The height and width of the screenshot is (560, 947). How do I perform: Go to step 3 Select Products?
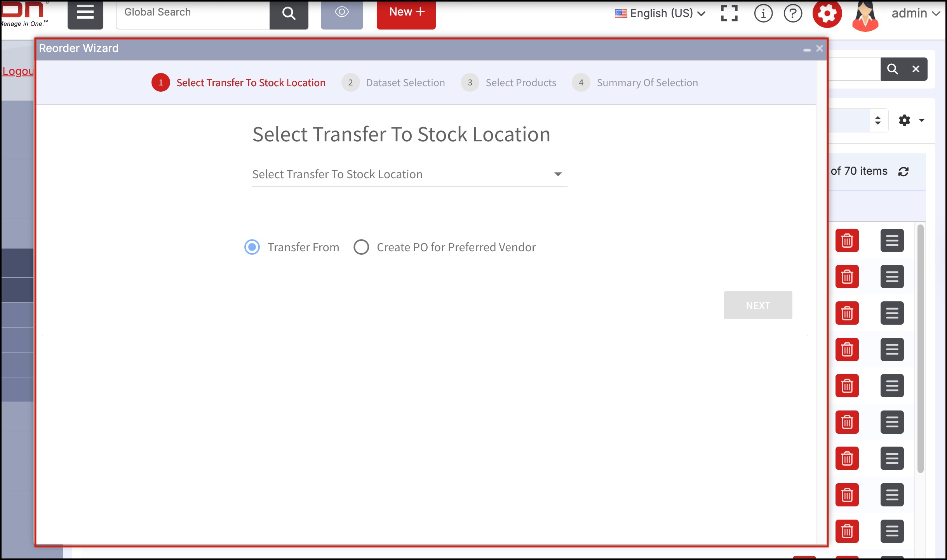508,82
